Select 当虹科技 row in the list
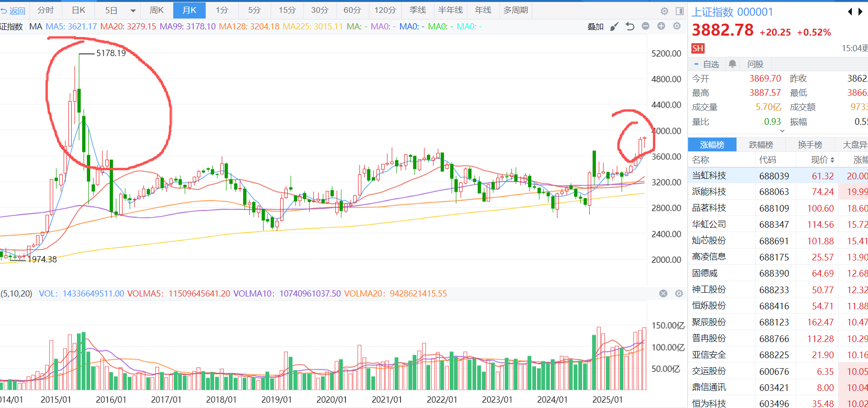868x408 pixels. [x=709, y=176]
